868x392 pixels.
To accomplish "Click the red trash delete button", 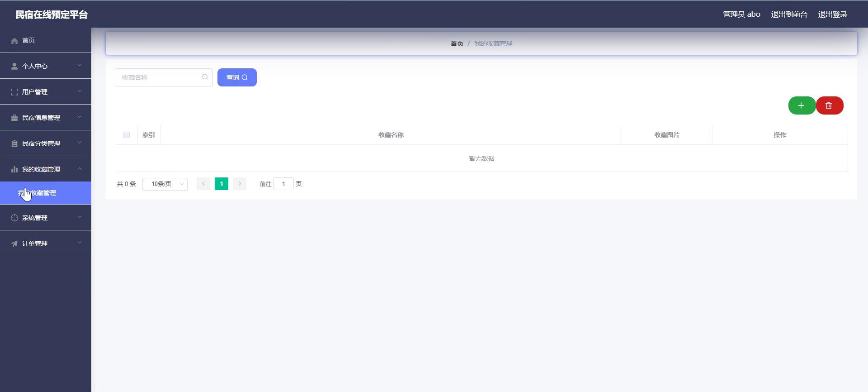I will [829, 105].
